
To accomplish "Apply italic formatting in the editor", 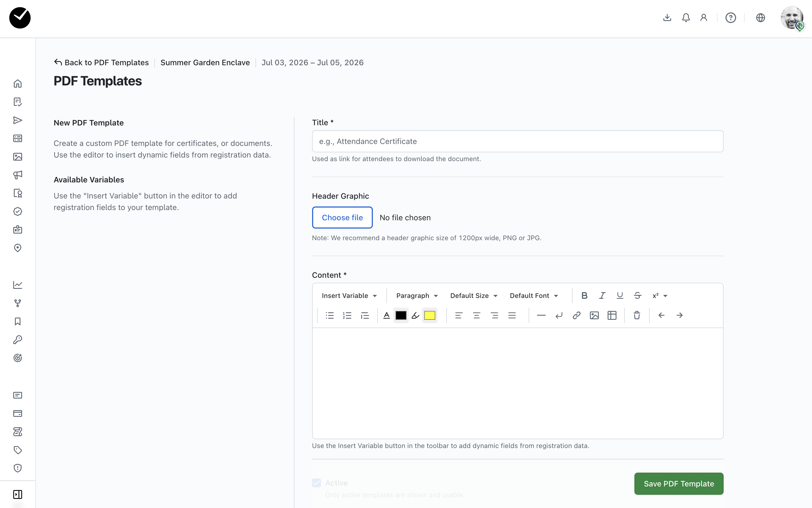I will pos(602,295).
